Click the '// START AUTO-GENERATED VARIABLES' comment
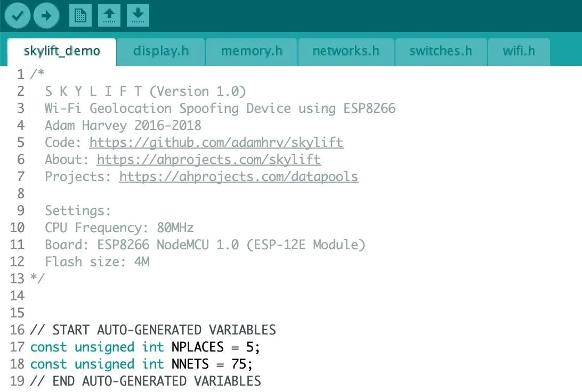The width and height of the screenshot is (582, 392). 153,330
